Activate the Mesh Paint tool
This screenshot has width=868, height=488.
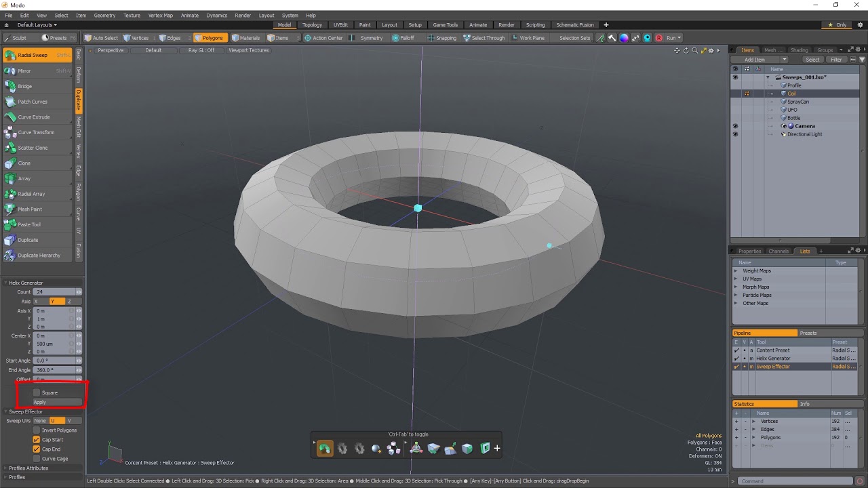37,209
